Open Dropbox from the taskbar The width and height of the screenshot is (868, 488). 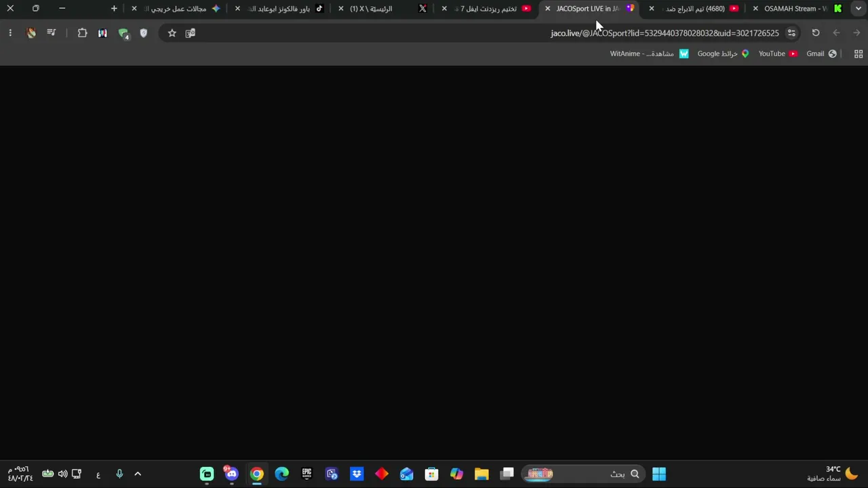coord(357,474)
